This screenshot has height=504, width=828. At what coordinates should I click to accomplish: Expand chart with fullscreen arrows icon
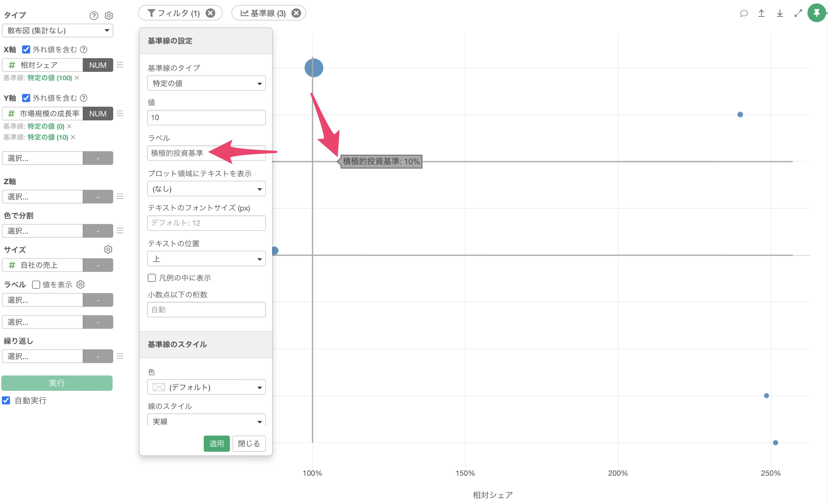(x=798, y=13)
